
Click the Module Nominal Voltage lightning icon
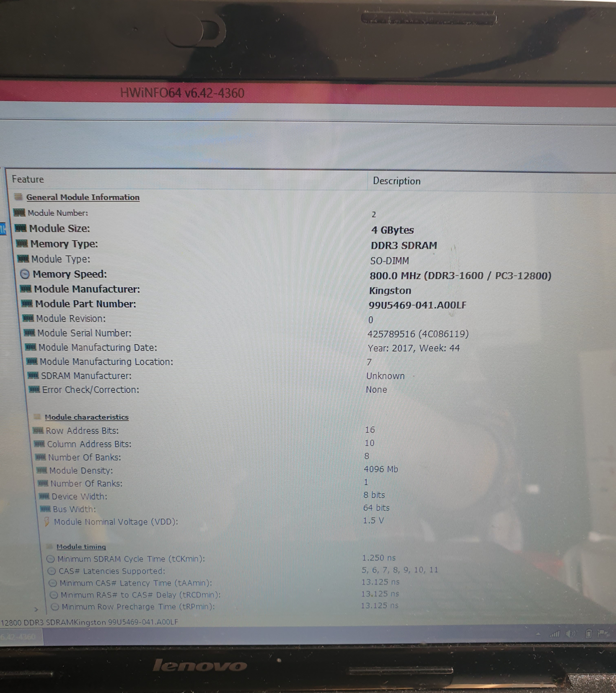[x=47, y=521]
